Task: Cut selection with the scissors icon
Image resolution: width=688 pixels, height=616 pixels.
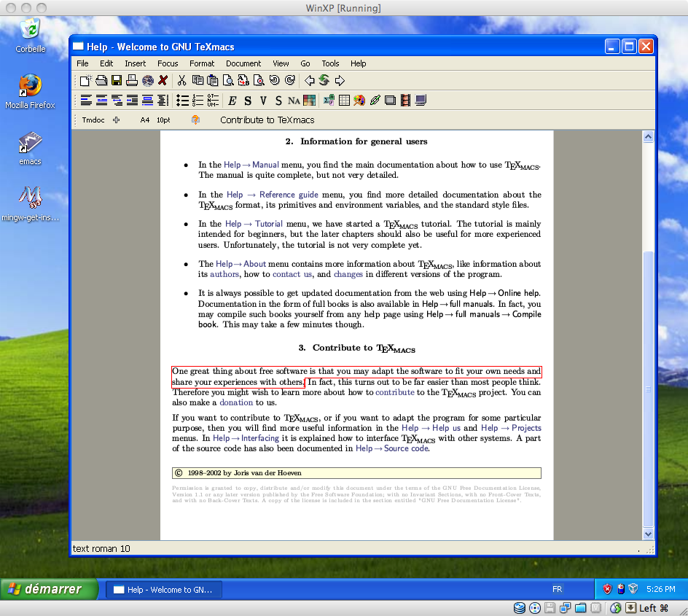Action: coord(181,80)
